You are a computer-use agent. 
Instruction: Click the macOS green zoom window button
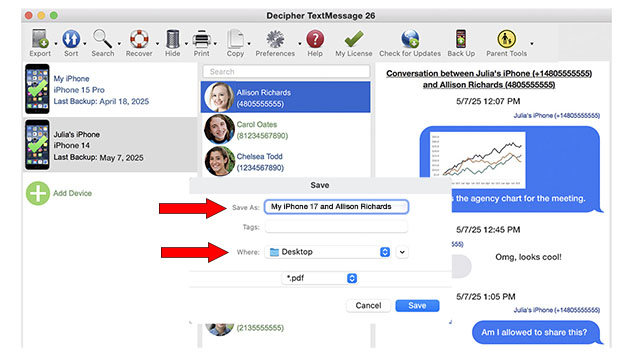(x=53, y=16)
